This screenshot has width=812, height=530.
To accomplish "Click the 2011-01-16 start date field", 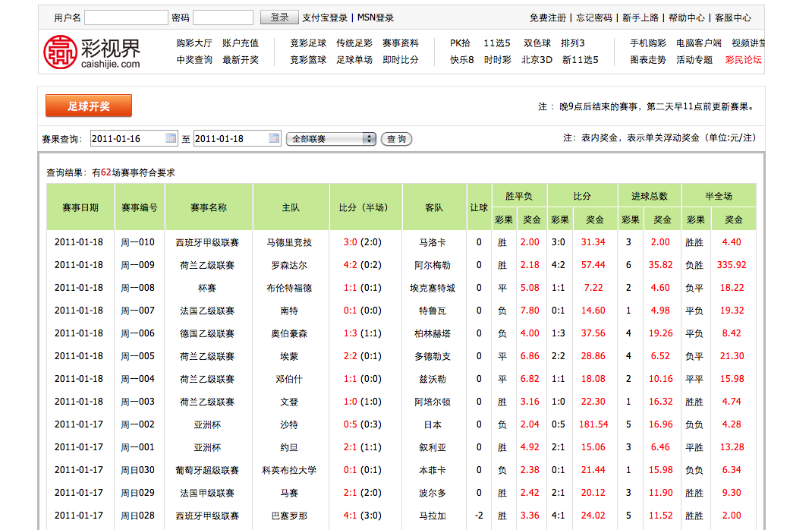I will [x=127, y=139].
